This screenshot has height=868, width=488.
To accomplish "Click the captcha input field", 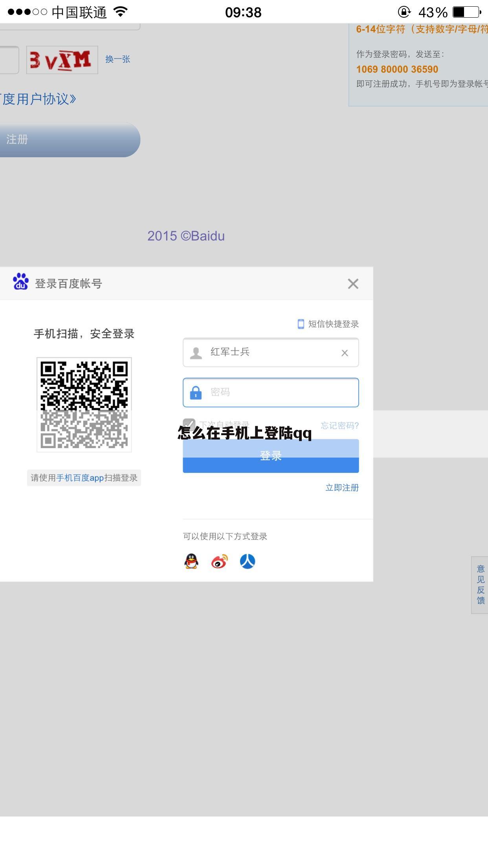I will (x=9, y=60).
